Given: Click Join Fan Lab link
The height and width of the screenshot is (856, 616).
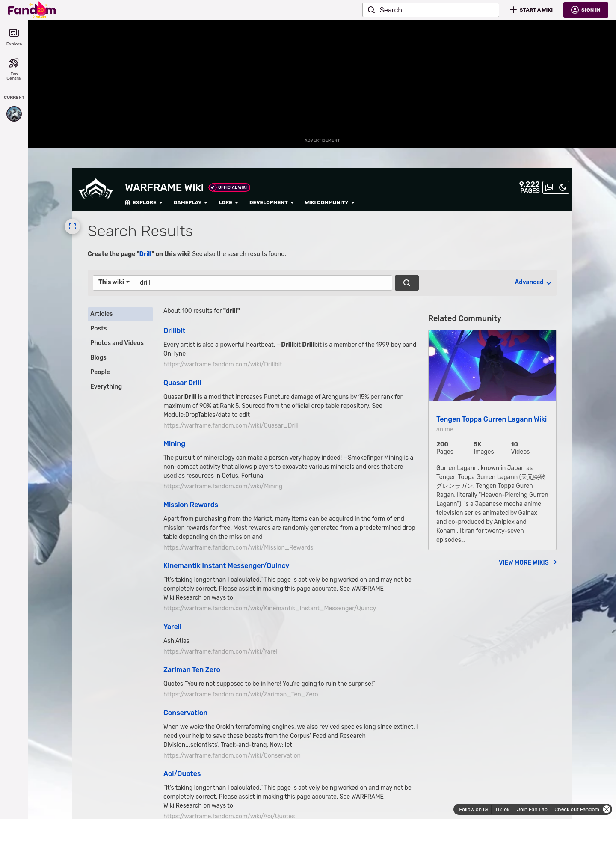Looking at the screenshot, I should 532,809.
